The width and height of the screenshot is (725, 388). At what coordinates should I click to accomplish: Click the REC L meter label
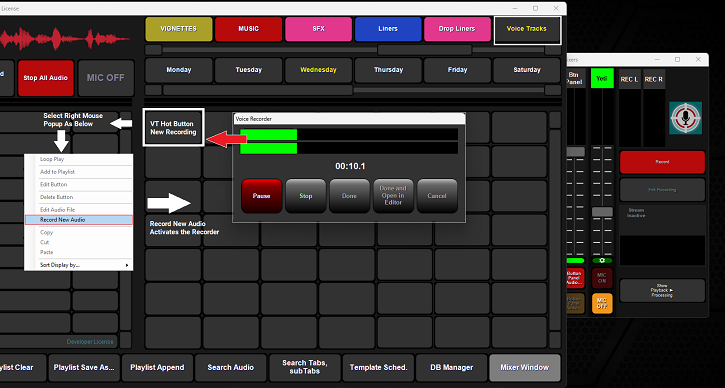coord(629,80)
